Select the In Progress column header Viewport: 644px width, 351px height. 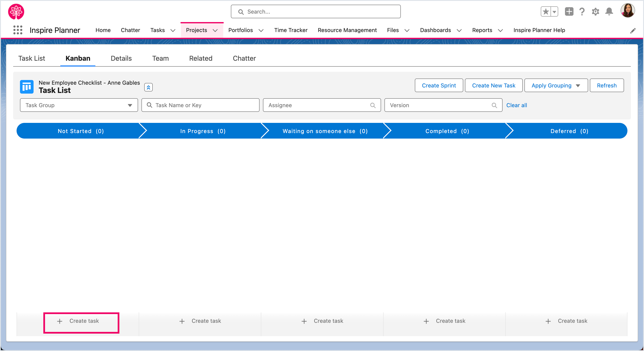[x=203, y=131]
